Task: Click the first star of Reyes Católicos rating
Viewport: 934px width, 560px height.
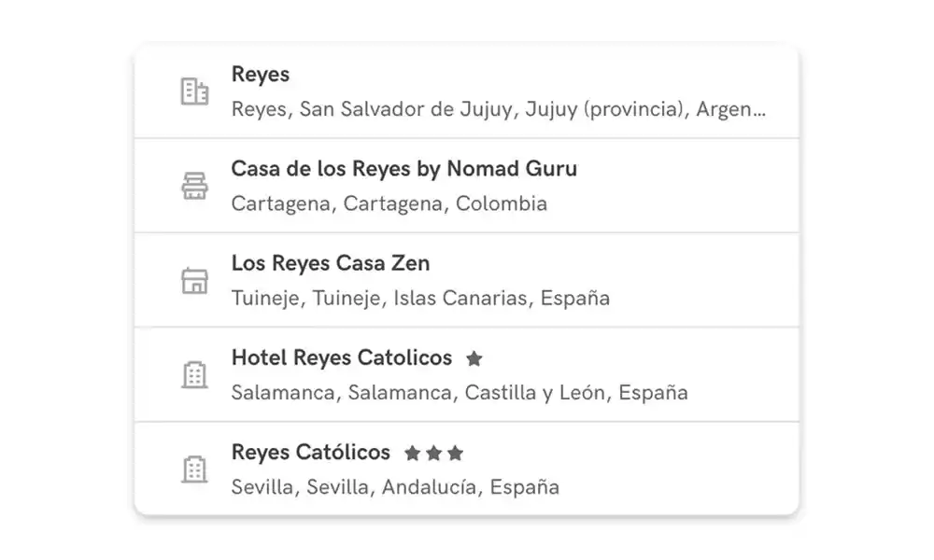Action: coord(413,454)
